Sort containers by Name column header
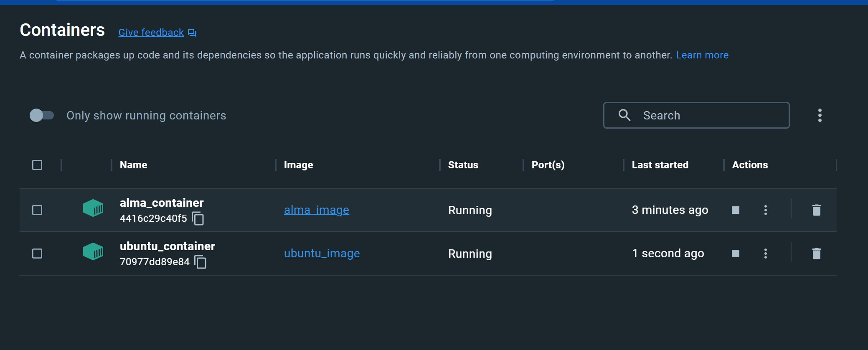The image size is (868, 350). [x=134, y=165]
